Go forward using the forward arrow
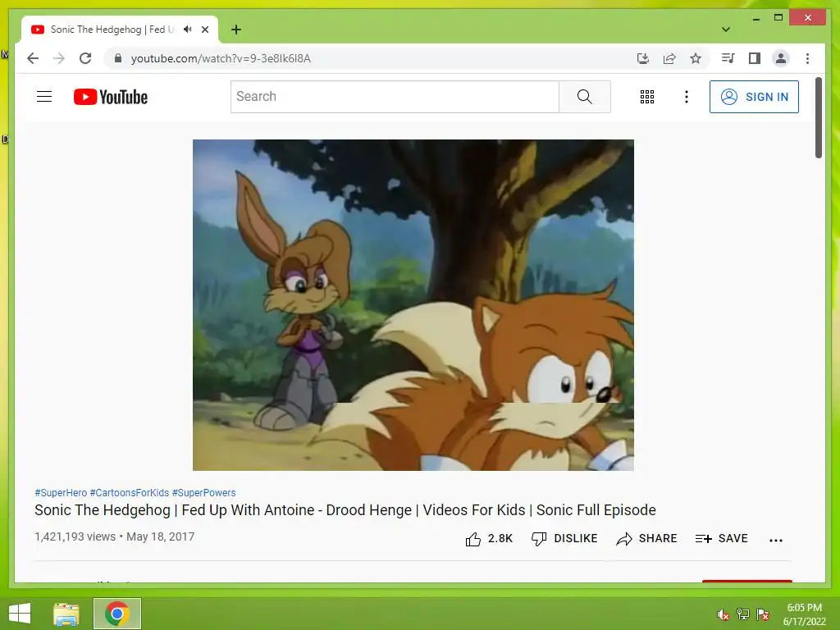 tap(59, 58)
